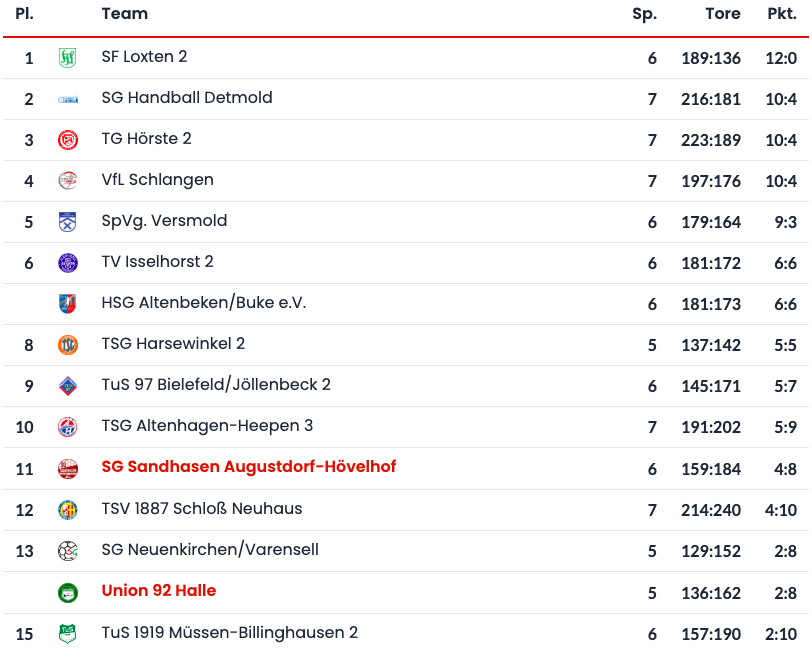The image size is (812, 653).
Task: Click the TV Isselhorst 2 club logo
Action: (67, 263)
